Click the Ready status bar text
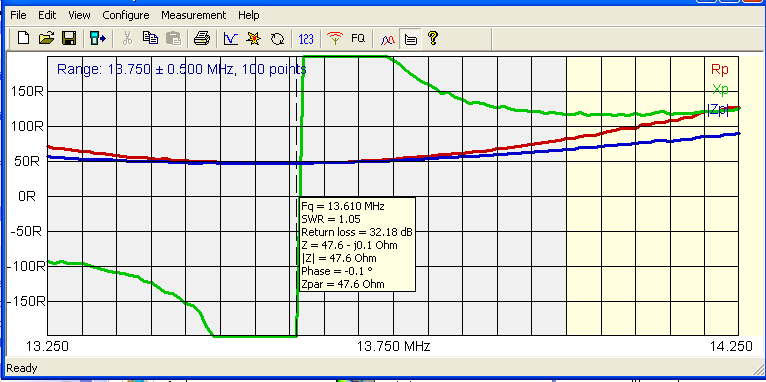Image resolution: width=766 pixels, height=382 pixels. tap(22, 368)
